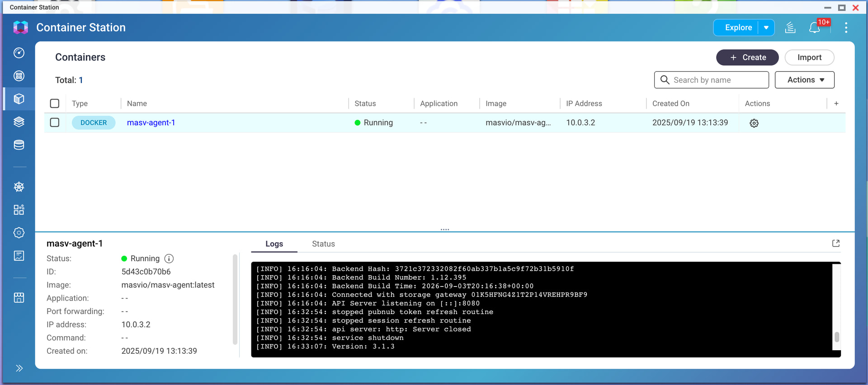Click the info icon next to Running status
The image size is (868, 385).
point(169,258)
